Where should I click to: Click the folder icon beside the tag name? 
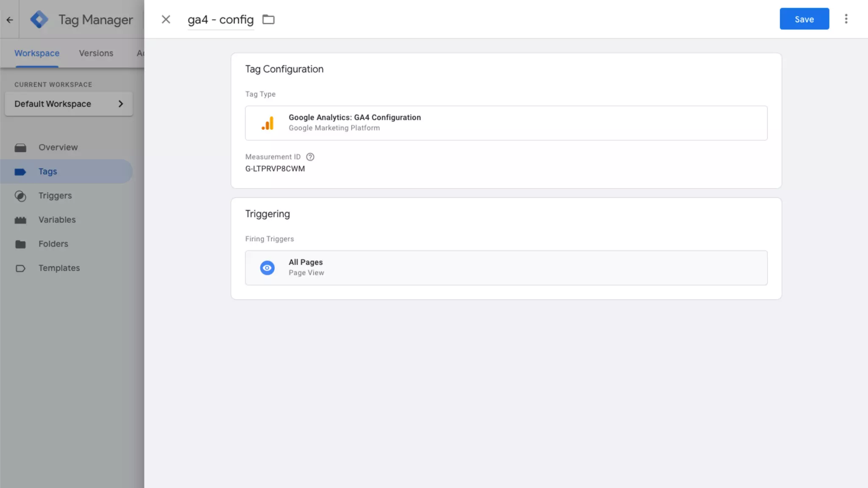[x=268, y=19]
